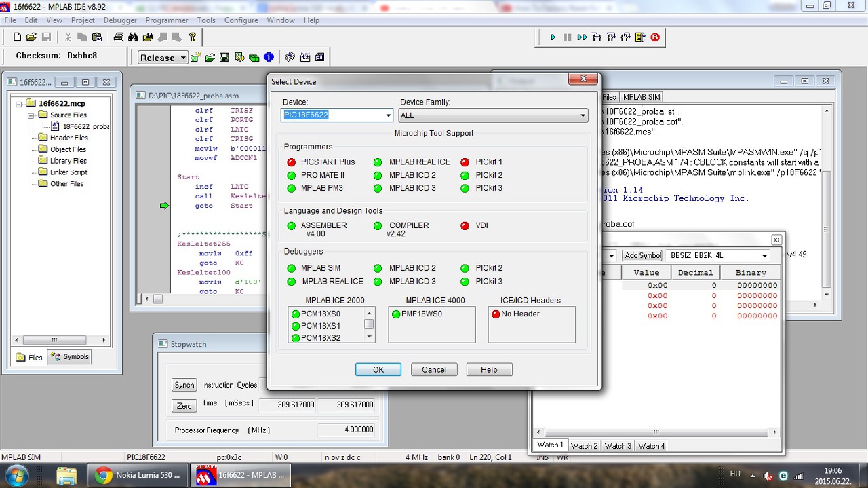The image size is (868, 488).
Task: Click the Step Into icon
Action: coord(597,37)
